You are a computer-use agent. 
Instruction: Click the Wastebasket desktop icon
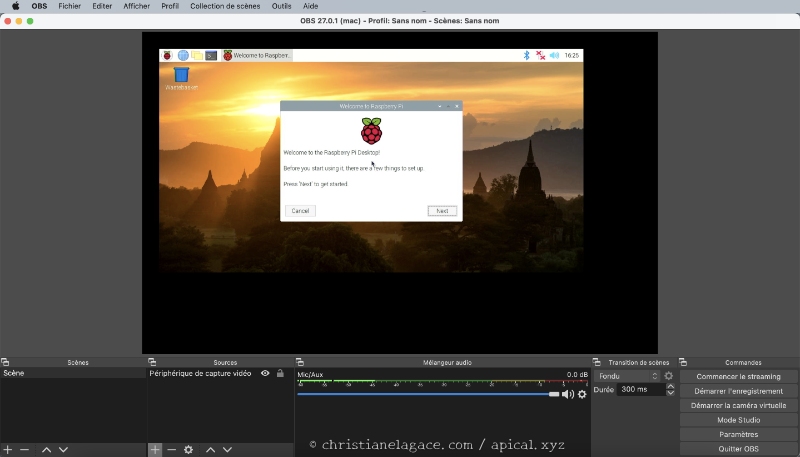181,79
